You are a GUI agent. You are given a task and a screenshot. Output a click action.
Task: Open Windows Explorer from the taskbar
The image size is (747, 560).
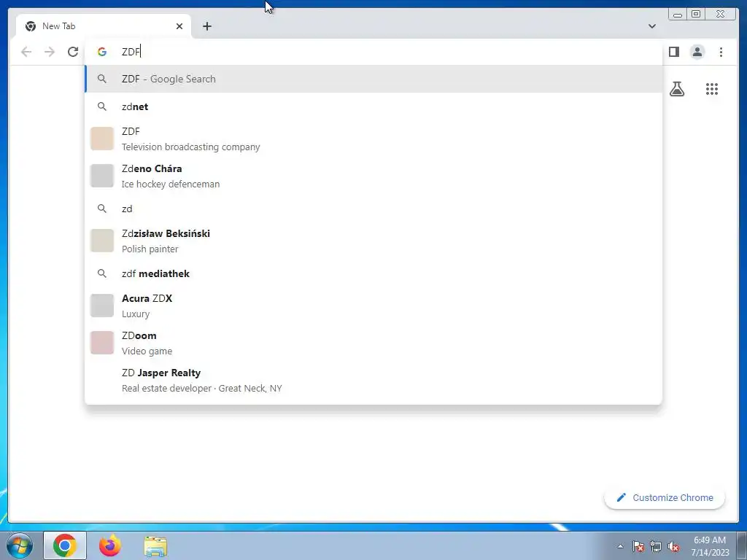pyautogui.click(x=155, y=546)
